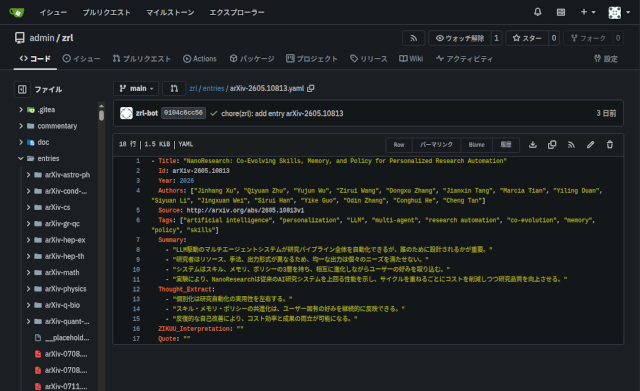Switch to the Actions tab

200,59
